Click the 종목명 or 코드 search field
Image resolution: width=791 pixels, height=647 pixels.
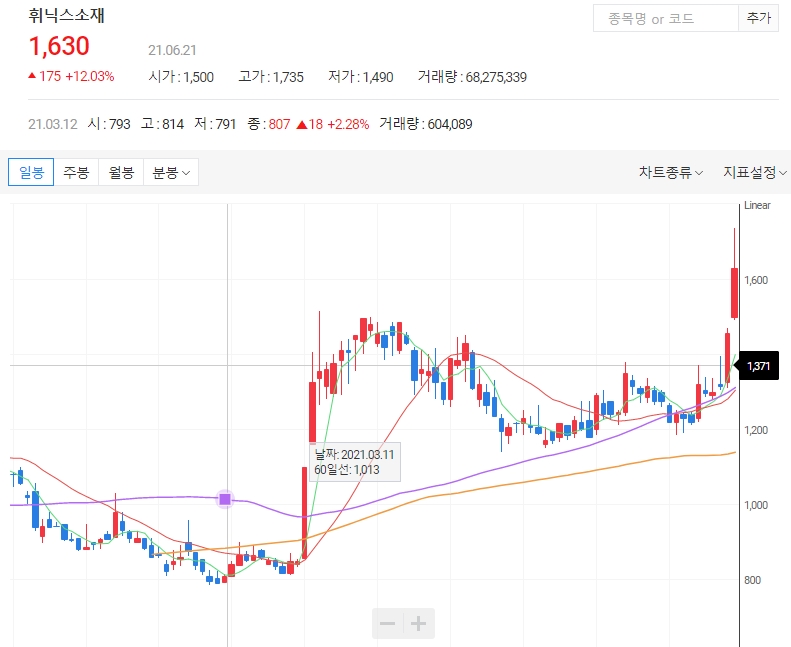[665, 19]
